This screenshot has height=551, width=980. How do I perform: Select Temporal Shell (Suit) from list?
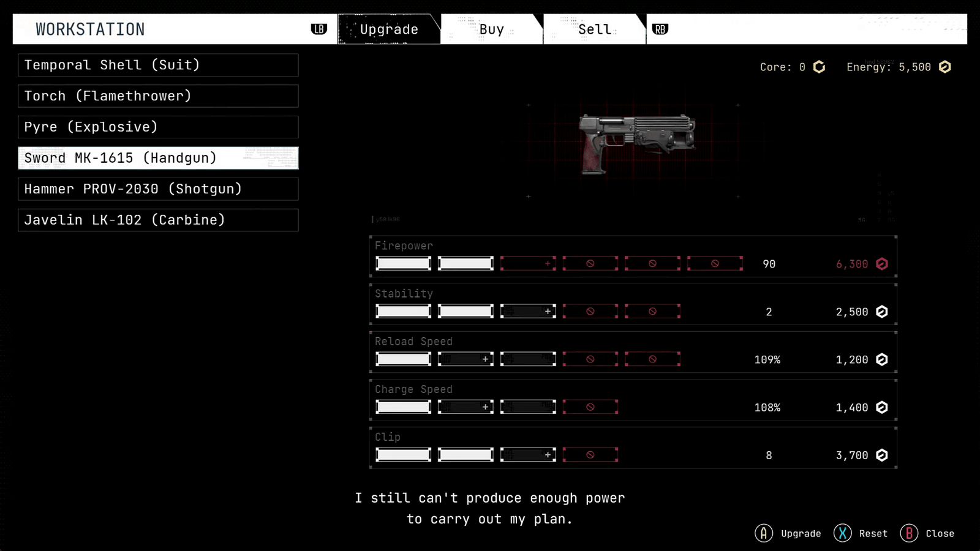(x=158, y=65)
